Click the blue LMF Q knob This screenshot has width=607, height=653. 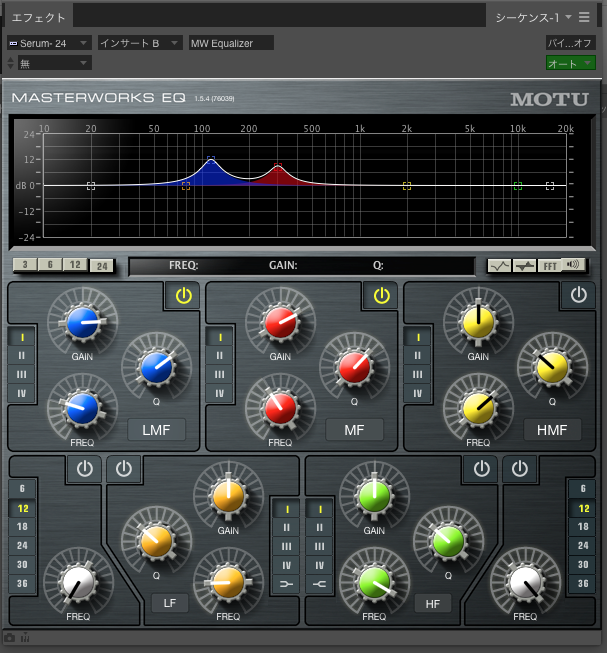coord(157,367)
